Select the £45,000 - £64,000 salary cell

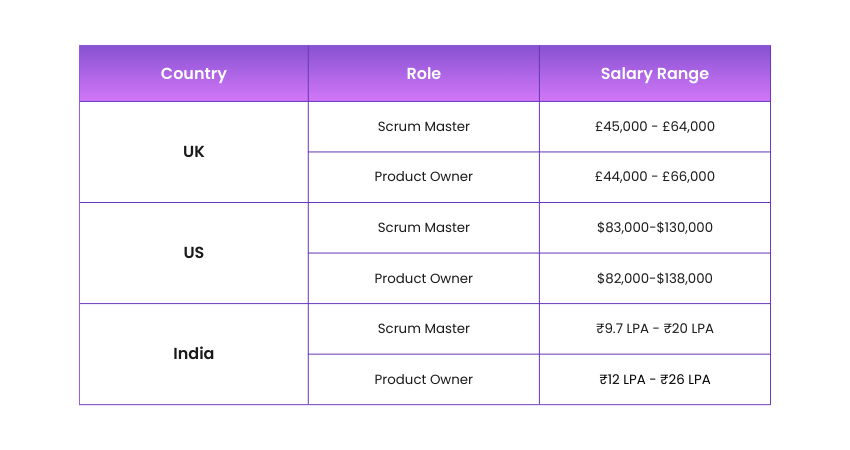click(x=654, y=127)
